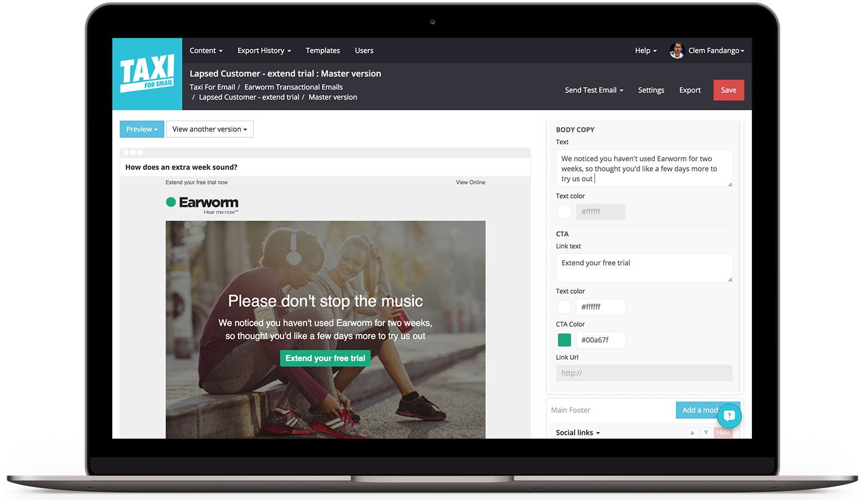Viewport: 868px width, 500px height.
Task: Click Clem Fandango's profile avatar
Action: pyautogui.click(x=676, y=50)
